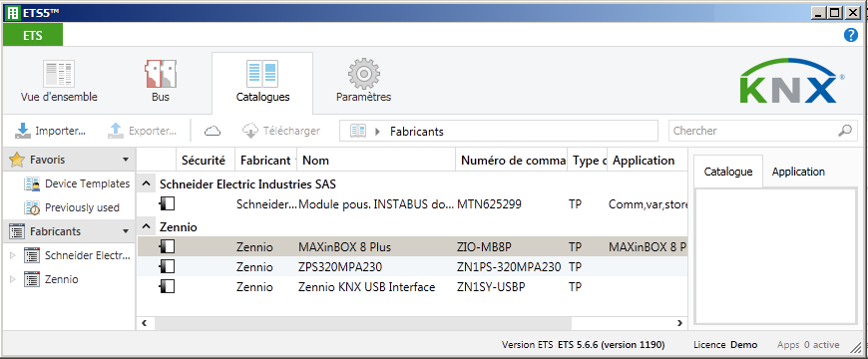This screenshot has width=868, height=359.
Task: Click the Device Templates icon
Action: point(32,183)
